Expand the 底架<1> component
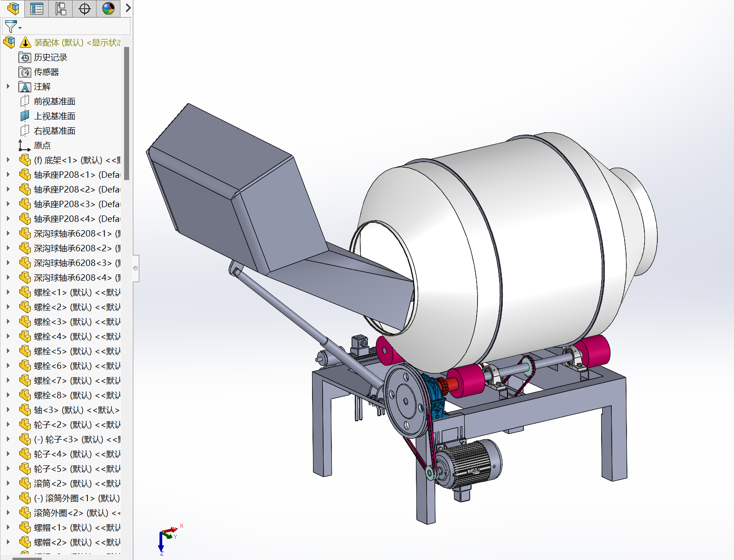Viewport: 734px width, 560px height. tap(8, 160)
